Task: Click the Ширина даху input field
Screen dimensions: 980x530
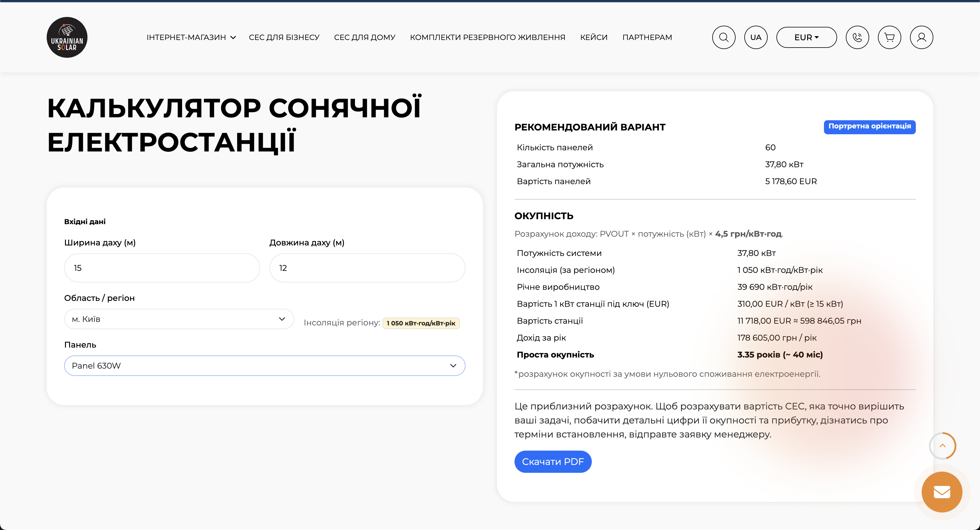Action: coord(162,268)
